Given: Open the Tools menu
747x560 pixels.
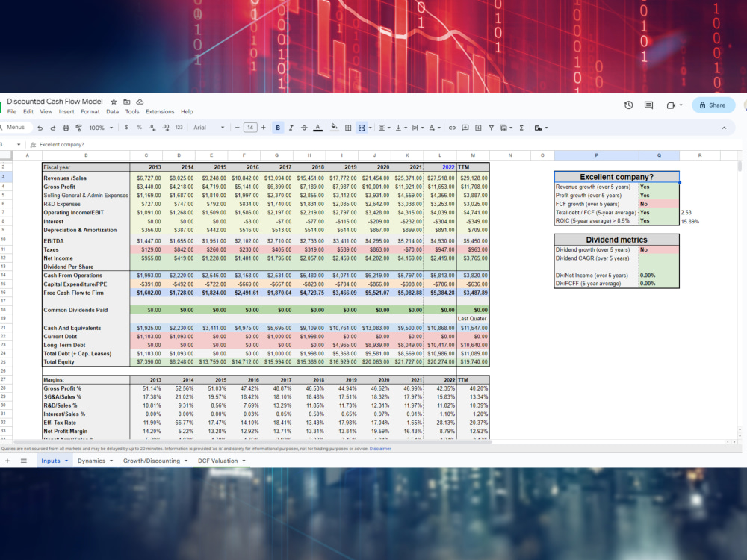Looking at the screenshot, I should point(132,111).
